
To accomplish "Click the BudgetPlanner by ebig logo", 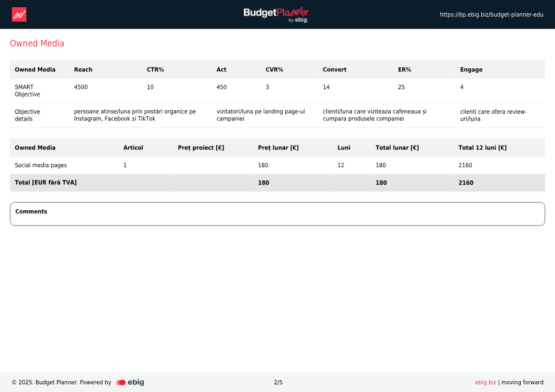I will click(x=276, y=14).
